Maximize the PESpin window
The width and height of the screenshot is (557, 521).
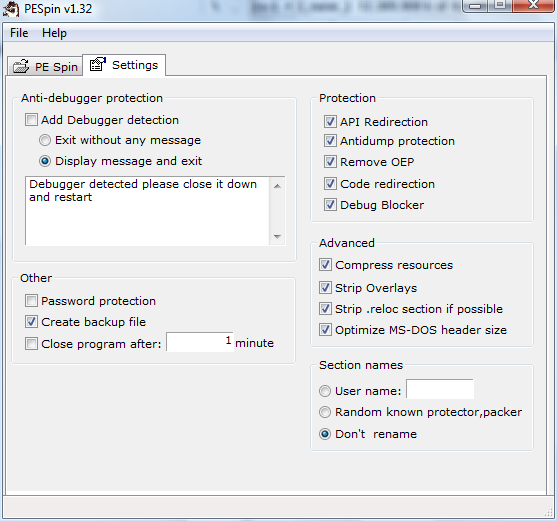tap(500, 5)
